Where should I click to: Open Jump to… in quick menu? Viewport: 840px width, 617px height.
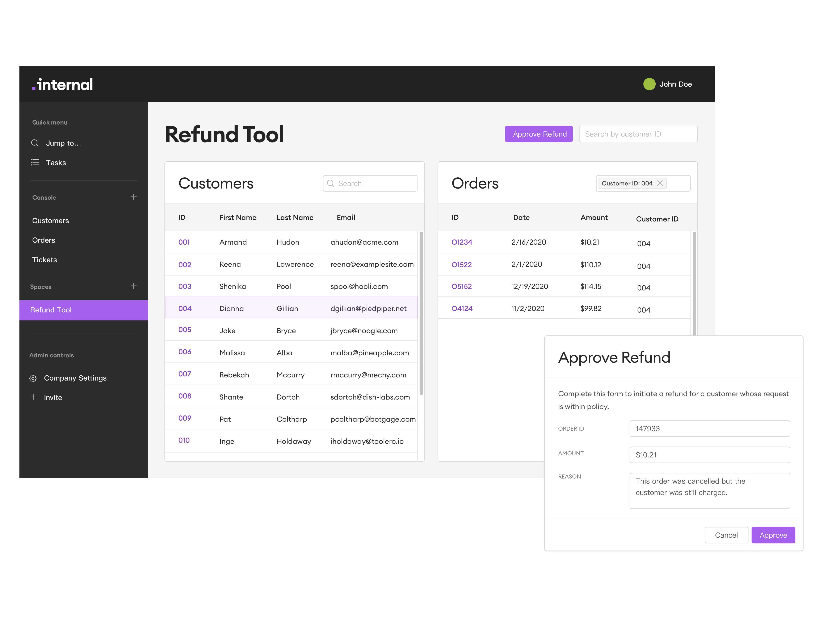63,143
